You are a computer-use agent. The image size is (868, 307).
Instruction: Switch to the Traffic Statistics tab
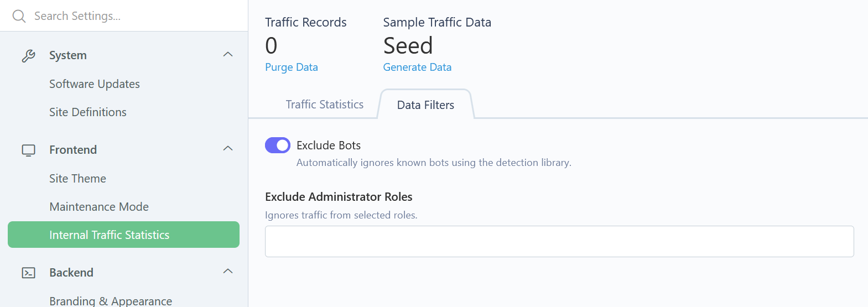[325, 105]
